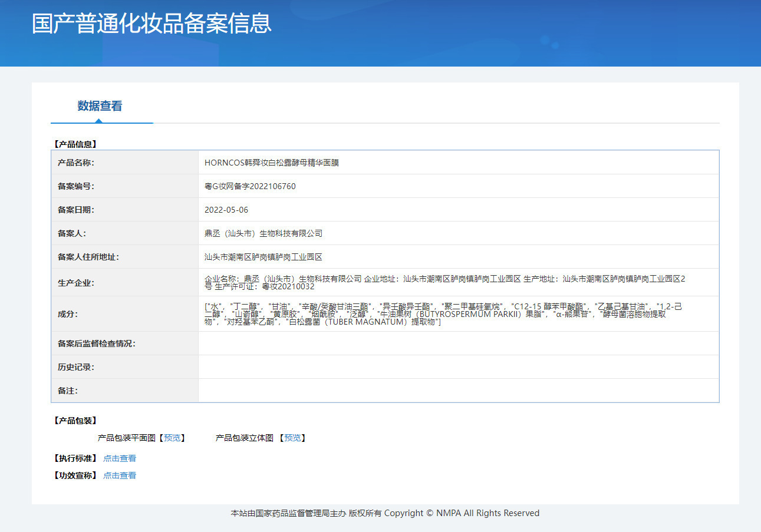This screenshot has width=761, height=532.
Task: Click 点击查看 next to 功效宣称
Action: (120, 475)
